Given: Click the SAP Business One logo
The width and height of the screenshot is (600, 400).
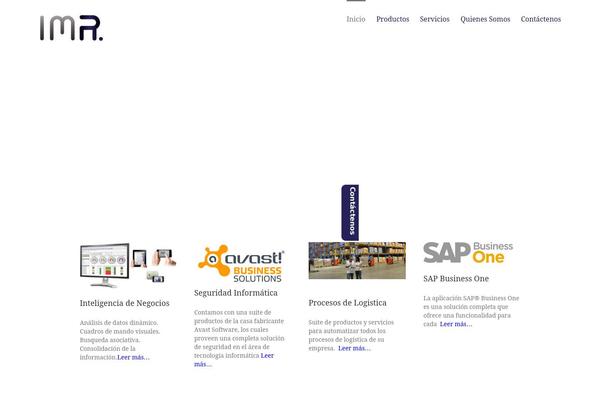Looking at the screenshot, I should point(468,253).
